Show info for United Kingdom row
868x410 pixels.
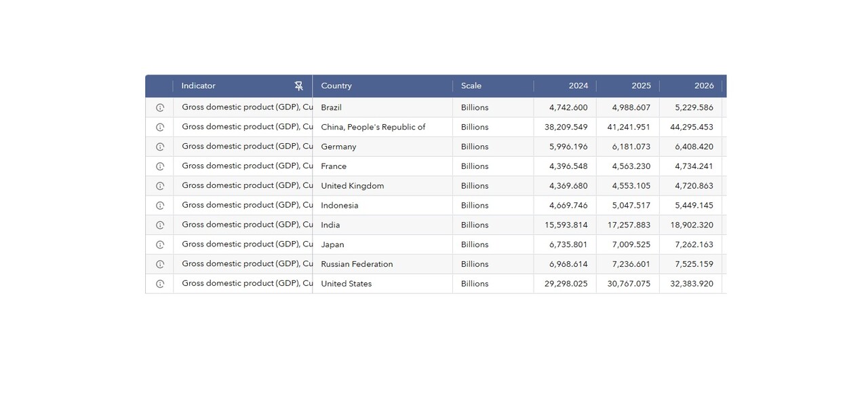[x=160, y=186]
